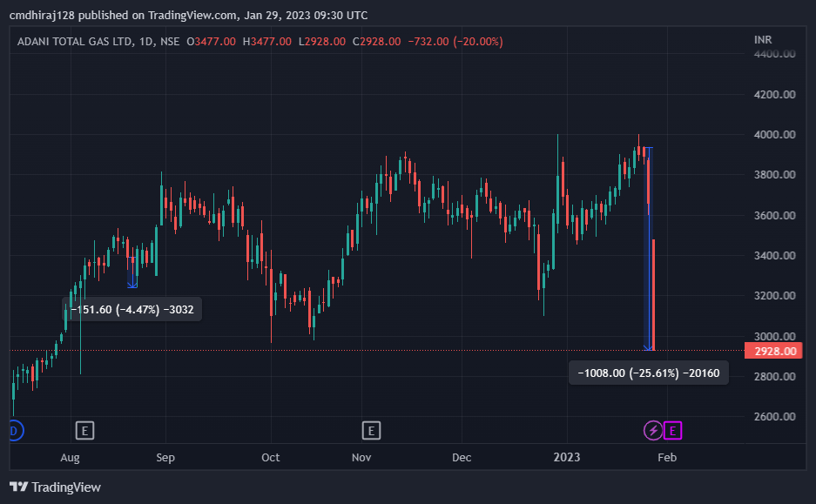This screenshot has width=816, height=504.
Task: Select the -1008.00 (-25.61%) measurement label
Action: pyautogui.click(x=649, y=373)
